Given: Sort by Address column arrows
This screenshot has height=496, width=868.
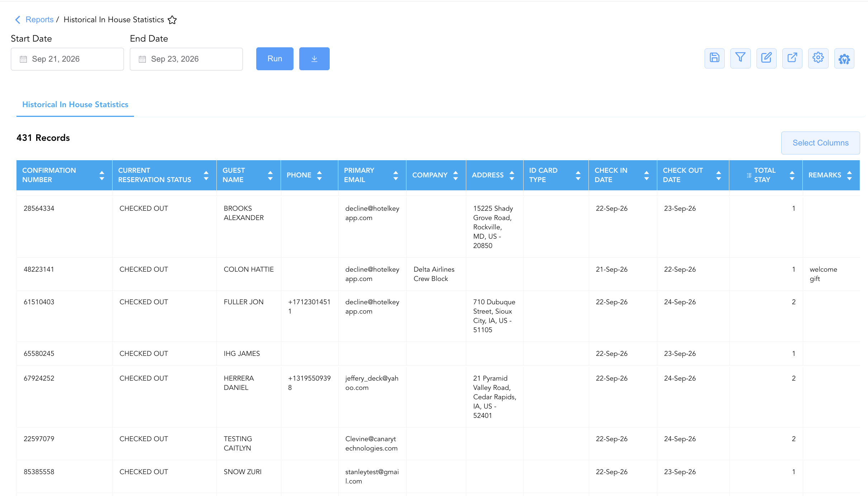Looking at the screenshot, I should 512,175.
